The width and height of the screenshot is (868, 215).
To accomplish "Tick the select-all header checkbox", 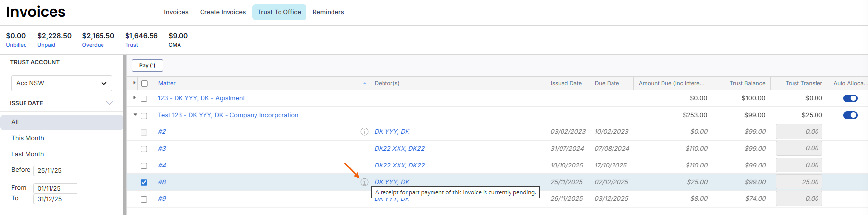I will point(144,84).
